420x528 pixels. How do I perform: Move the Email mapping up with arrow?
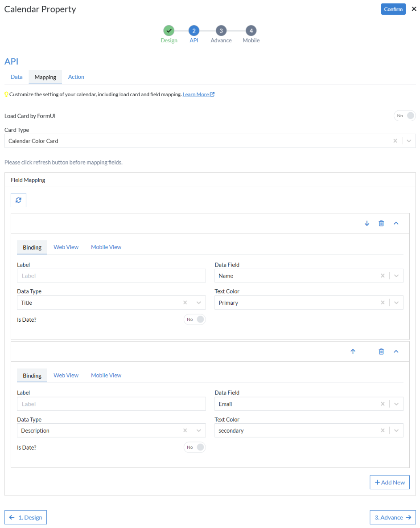tap(353, 352)
